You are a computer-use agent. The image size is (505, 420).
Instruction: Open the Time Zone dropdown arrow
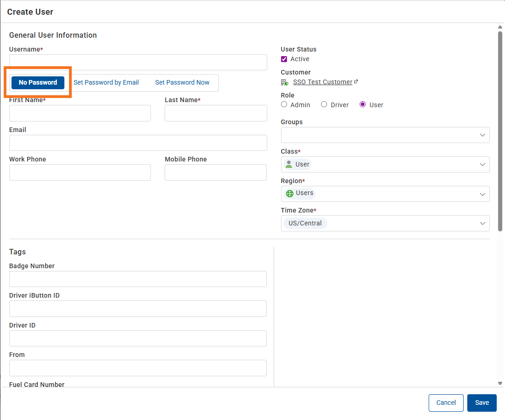tap(482, 224)
